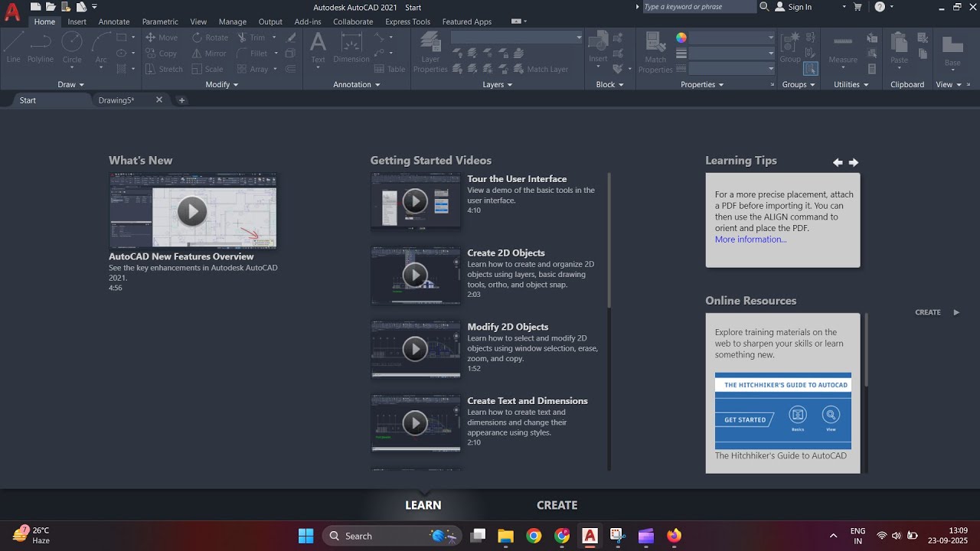Select the Stretch tool

[x=164, y=69]
